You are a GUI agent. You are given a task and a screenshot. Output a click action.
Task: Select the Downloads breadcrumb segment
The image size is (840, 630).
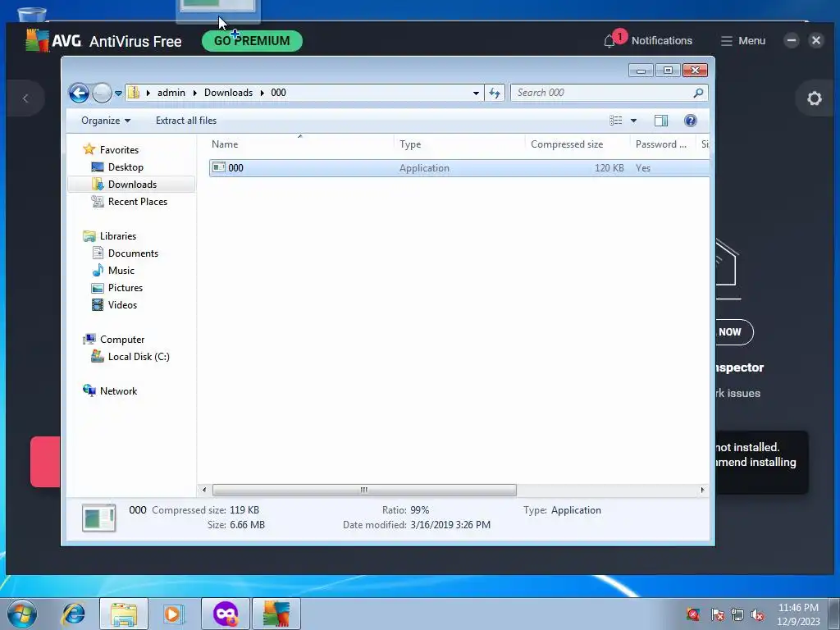tap(228, 93)
